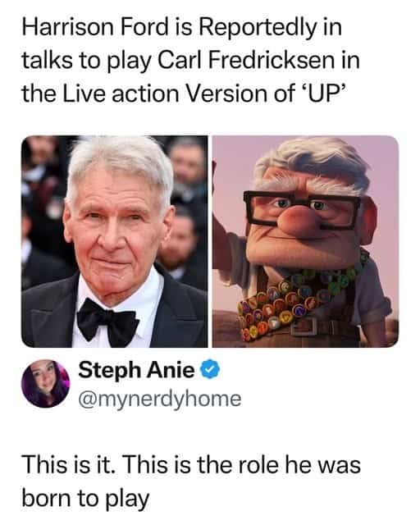Open Steph Anie's profile avatar
The width and height of the screenshot is (420, 525).
coord(46,384)
